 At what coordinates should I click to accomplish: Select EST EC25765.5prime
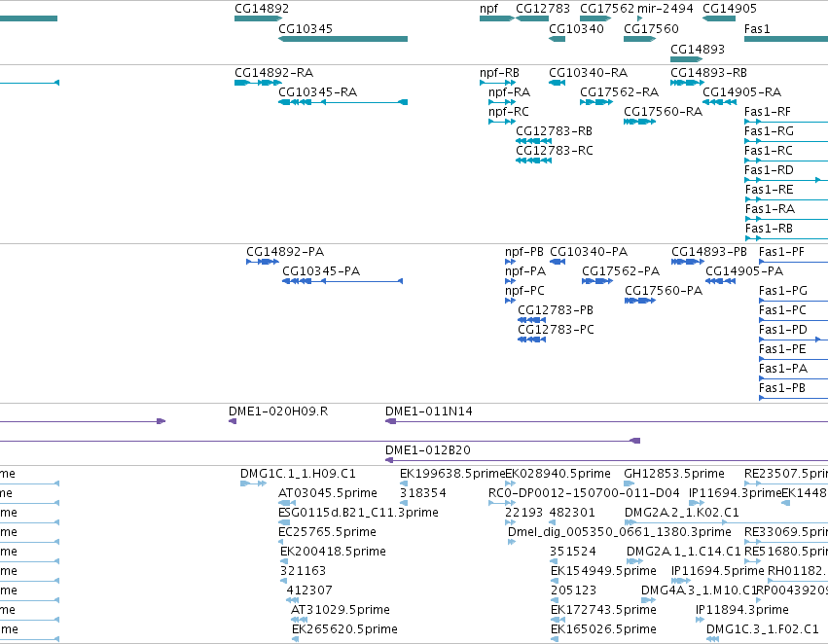pos(327,532)
